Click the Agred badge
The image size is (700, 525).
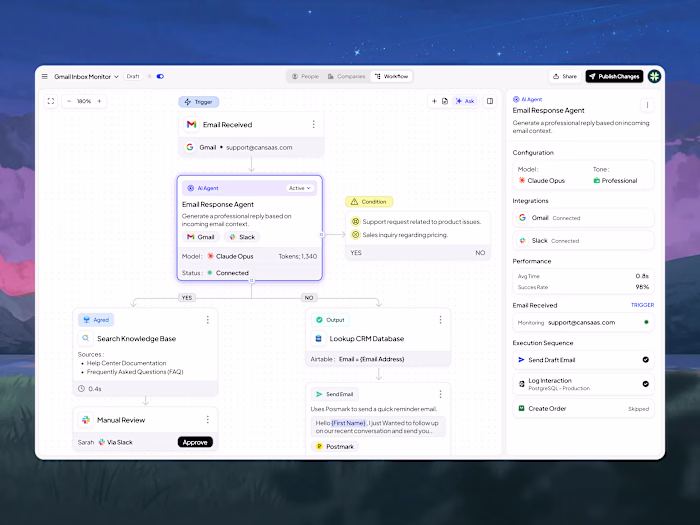(96, 320)
